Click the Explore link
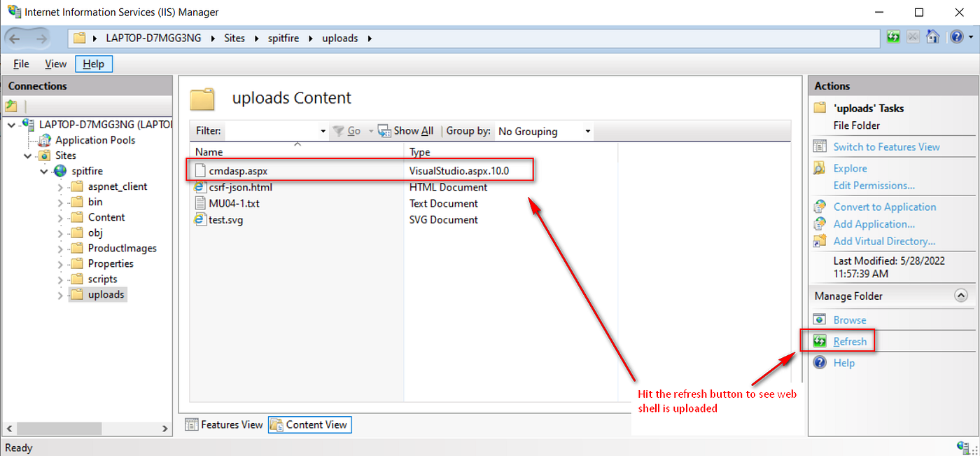Viewport: 980px width, 456px height. (850, 168)
